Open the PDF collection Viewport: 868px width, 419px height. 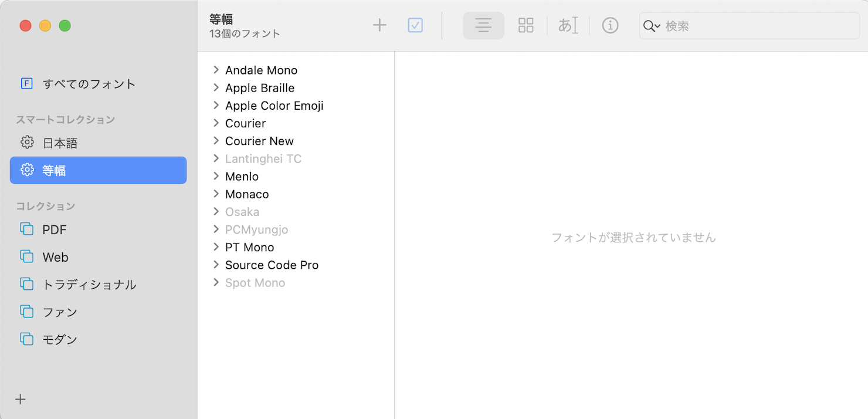[54, 230]
